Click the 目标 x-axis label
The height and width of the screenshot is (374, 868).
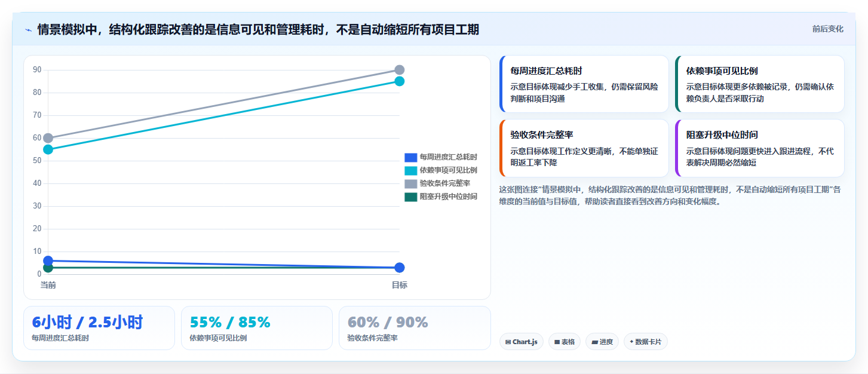(x=400, y=285)
